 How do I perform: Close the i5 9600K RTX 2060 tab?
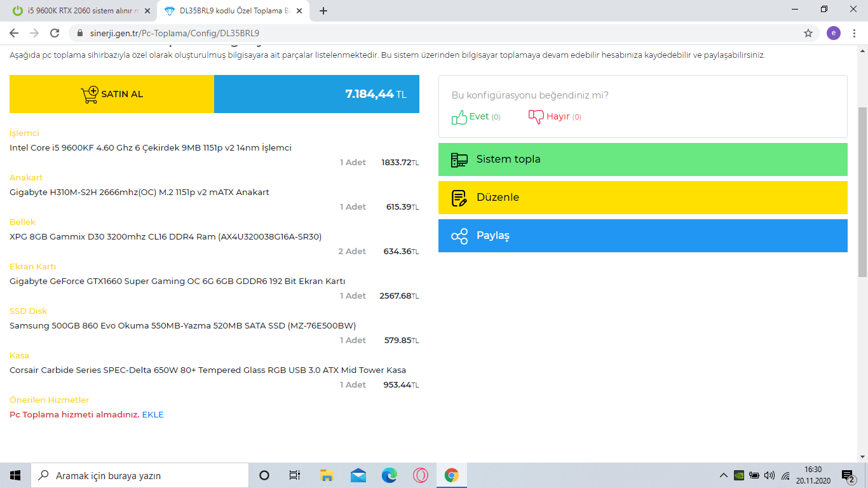pos(147,11)
